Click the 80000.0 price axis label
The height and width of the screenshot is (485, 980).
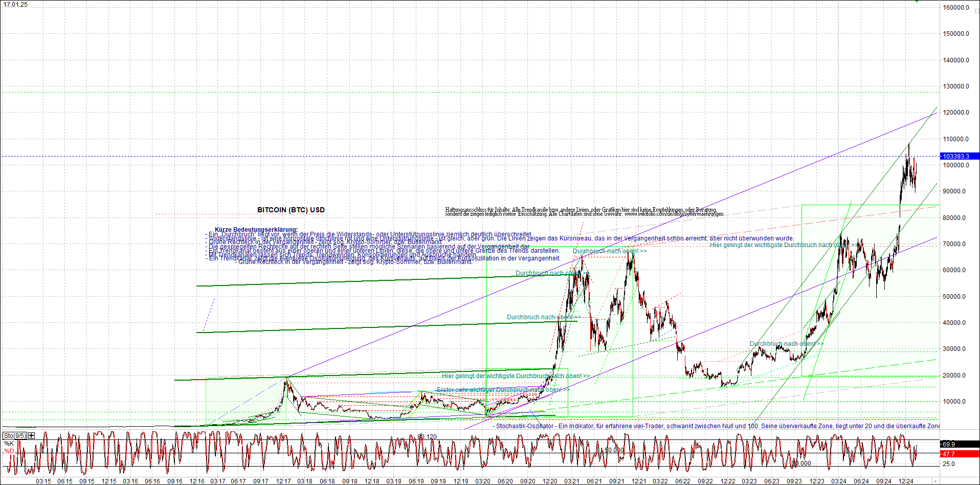pos(954,218)
